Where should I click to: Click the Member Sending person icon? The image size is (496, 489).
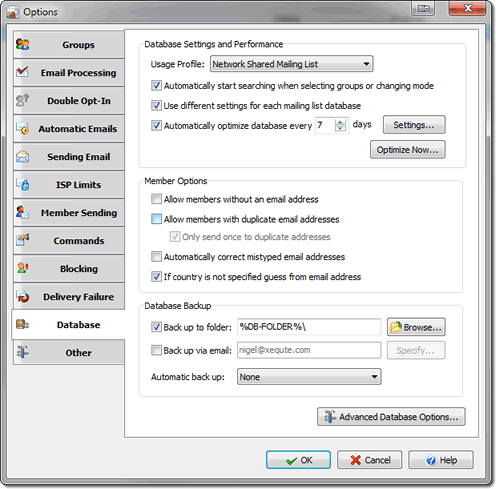click(x=22, y=212)
